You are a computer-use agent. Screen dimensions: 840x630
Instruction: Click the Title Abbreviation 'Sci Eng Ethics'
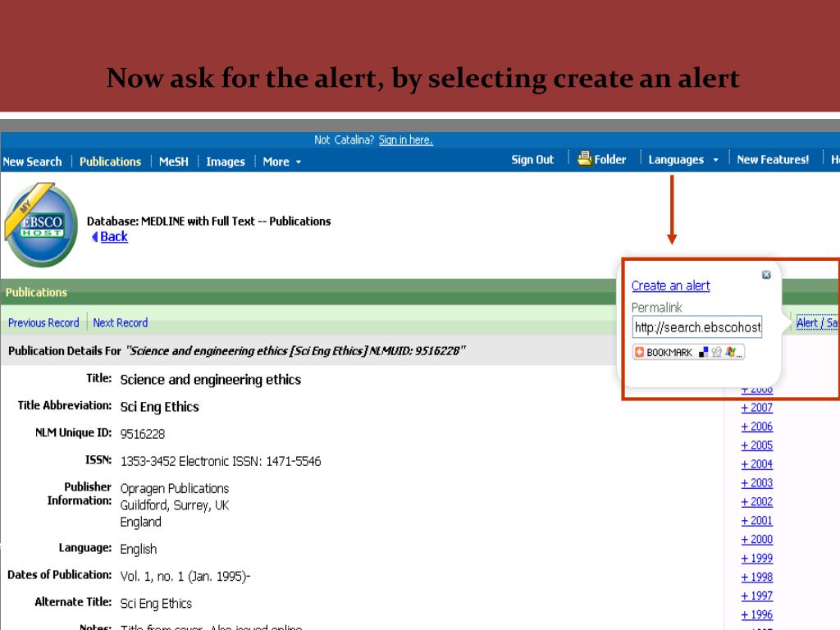pyautogui.click(x=160, y=407)
